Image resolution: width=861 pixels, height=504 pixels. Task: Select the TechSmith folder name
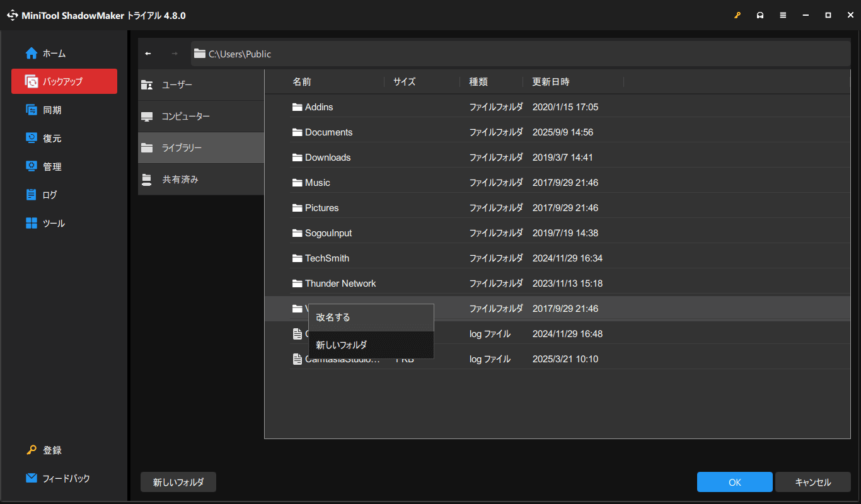[327, 258]
